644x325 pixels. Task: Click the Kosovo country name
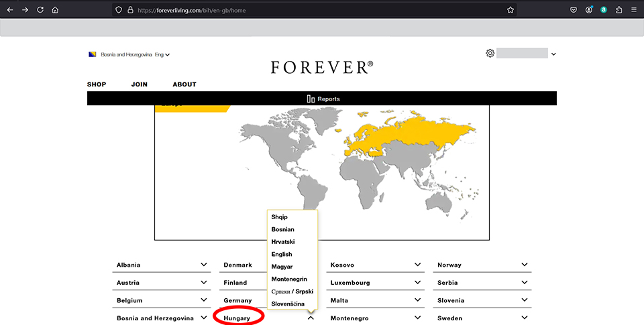[x=342, y=265]
